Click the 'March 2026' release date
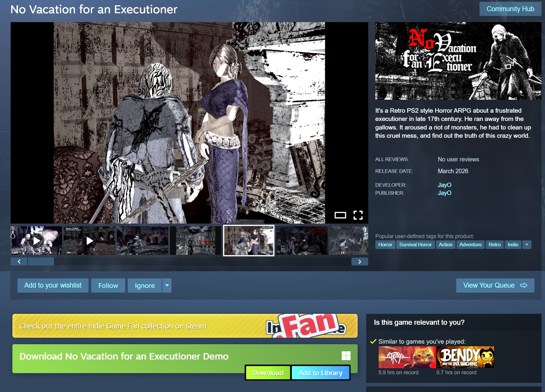Image resolution: width=545 pixels, height=392 pixels. click(453, 171)
